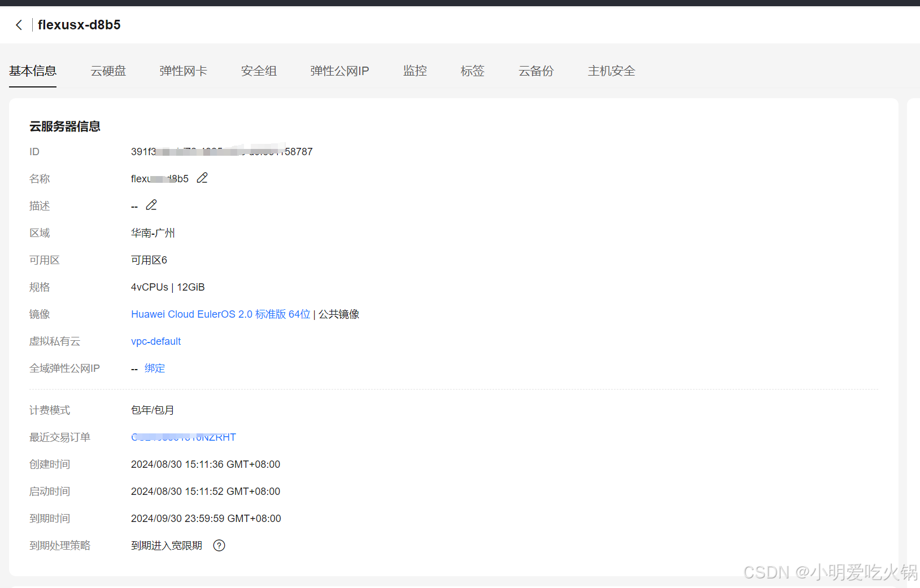Open the 弹性公网IP tab
Screen dimensions: 920x588
pos(339,71)
